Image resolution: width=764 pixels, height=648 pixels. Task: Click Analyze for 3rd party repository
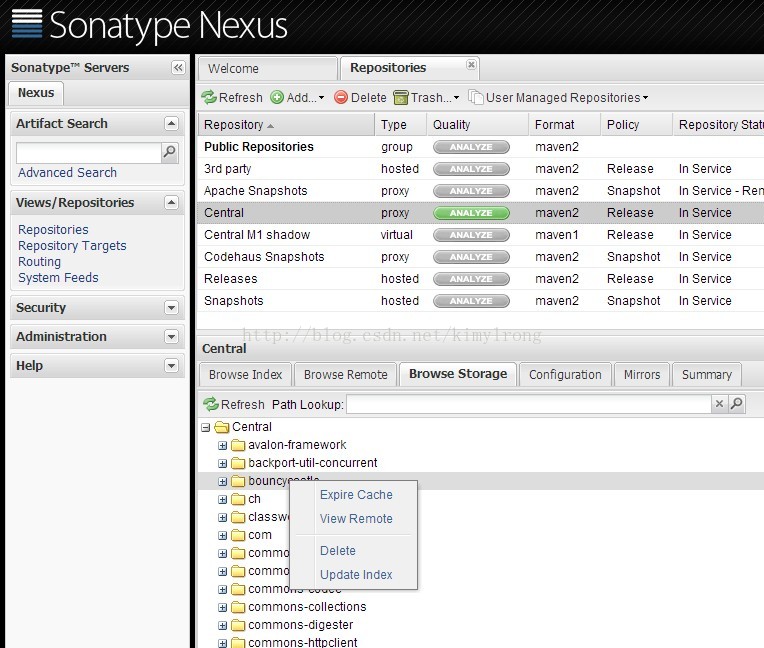[471, 169]
